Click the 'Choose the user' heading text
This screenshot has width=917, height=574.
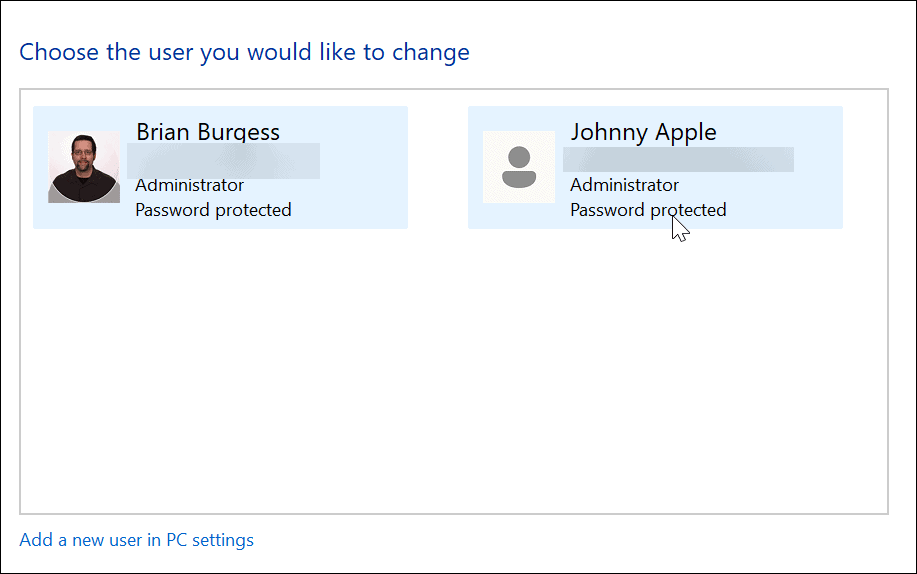click(x=244, y=52)
